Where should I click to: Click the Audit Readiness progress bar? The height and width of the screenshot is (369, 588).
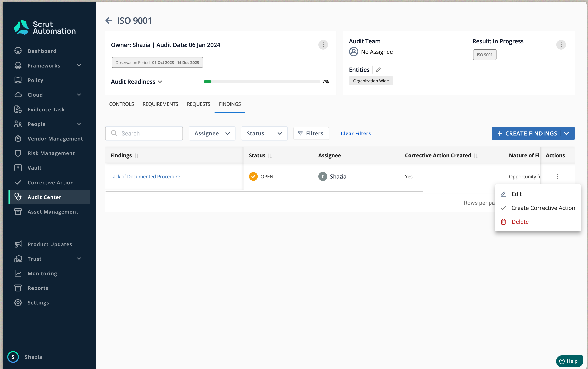pos(262,82)
